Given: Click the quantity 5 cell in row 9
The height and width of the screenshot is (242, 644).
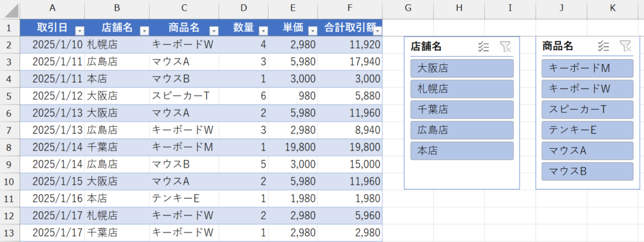Looking at the screenshot, I should click(x=243, y=164).
